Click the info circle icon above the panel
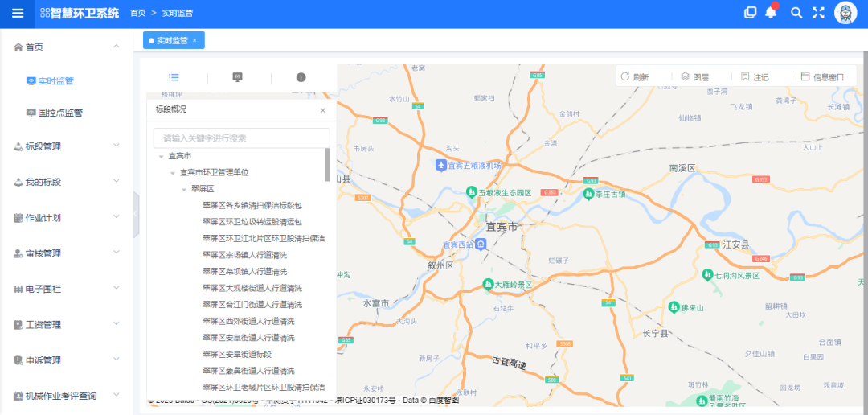 pyautogui.click(x=301, y=77)
